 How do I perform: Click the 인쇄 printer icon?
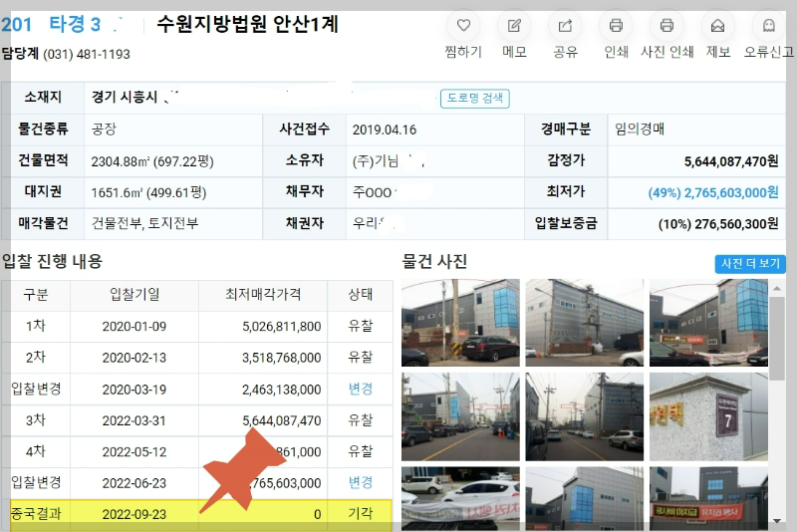616,26
